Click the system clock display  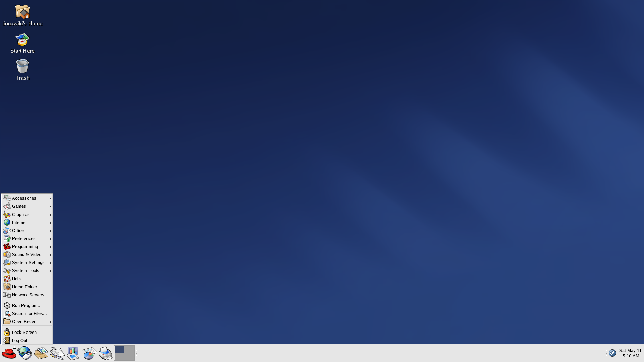point(630,353)
